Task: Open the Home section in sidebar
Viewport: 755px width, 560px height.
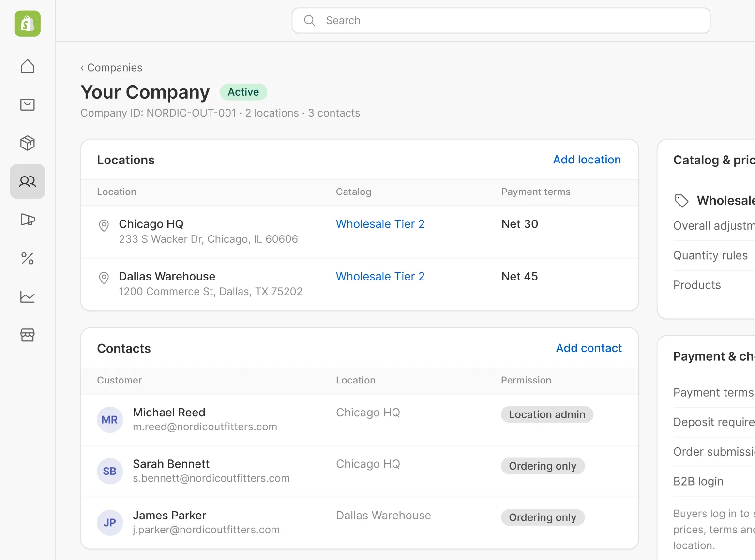Action: coord(28,66)
